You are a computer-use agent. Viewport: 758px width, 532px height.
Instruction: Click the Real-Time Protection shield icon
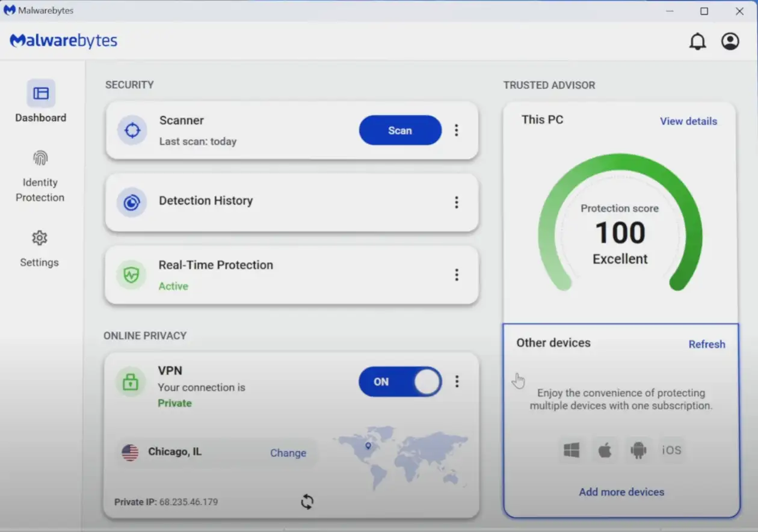click(131, 275)
